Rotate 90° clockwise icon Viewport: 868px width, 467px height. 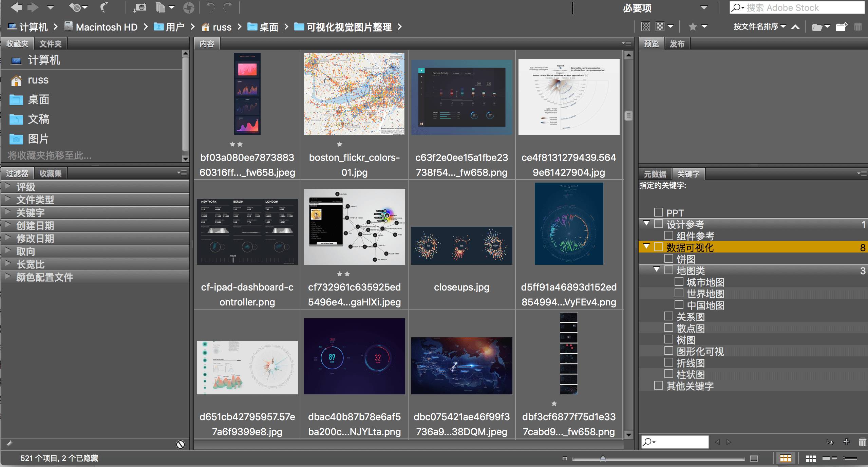(228, 7)
